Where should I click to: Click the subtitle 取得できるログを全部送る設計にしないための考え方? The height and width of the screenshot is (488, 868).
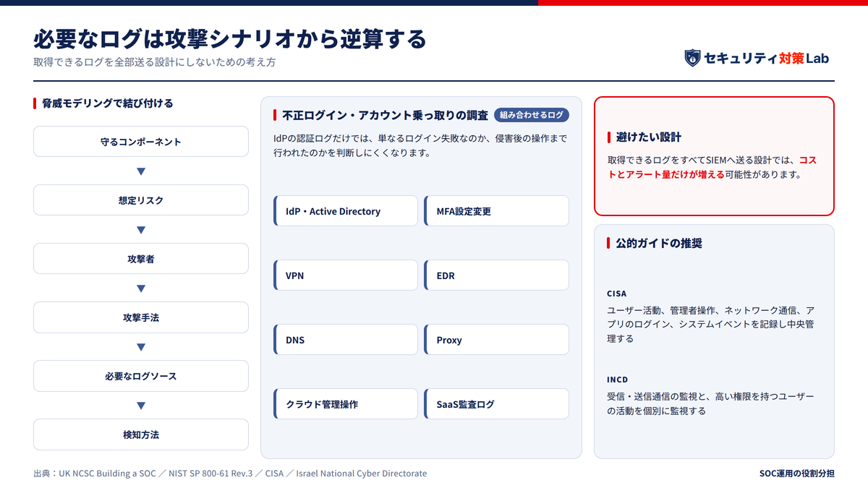154,62
